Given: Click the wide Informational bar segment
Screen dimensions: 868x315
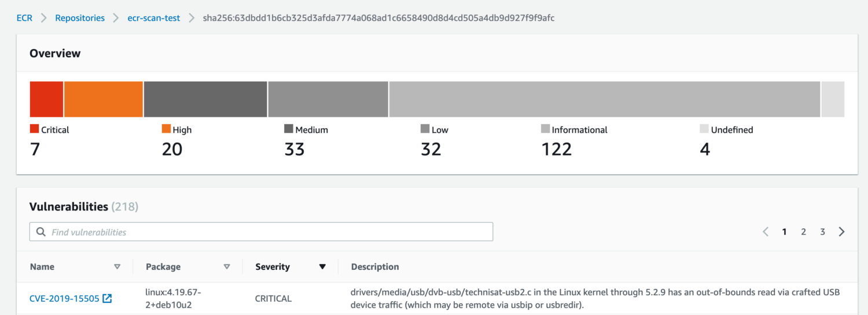Looking at the screenshot, I should tap(605, 99).
